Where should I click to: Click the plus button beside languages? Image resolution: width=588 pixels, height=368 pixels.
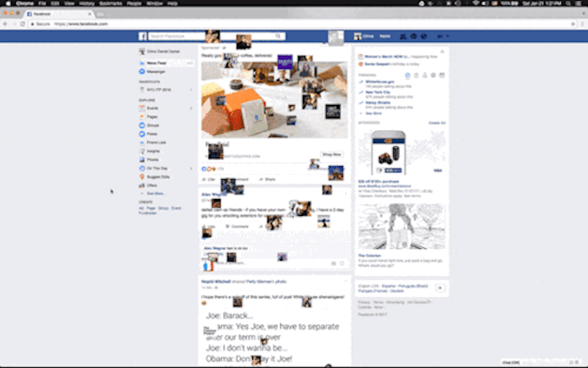[440, 288]
